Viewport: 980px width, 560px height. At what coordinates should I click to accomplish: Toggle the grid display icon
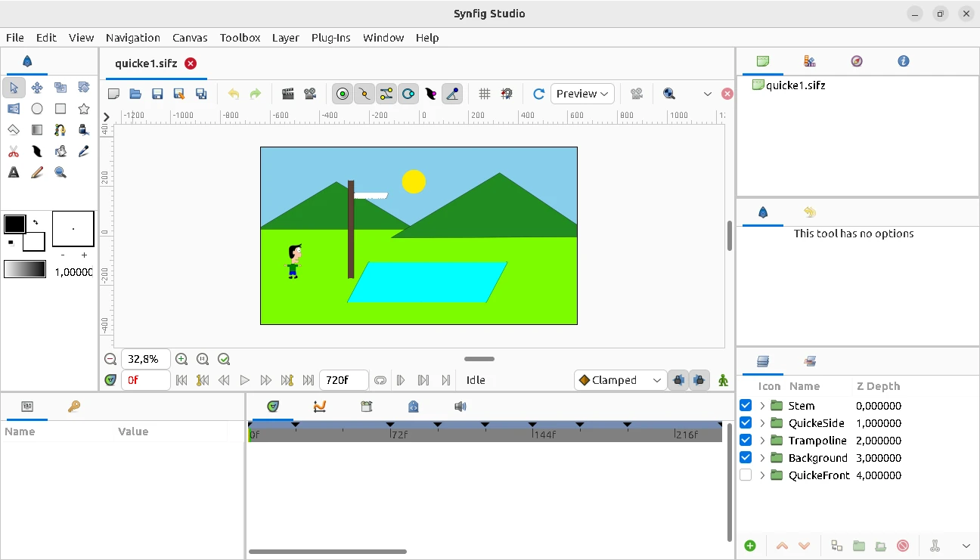coord(485,94)
